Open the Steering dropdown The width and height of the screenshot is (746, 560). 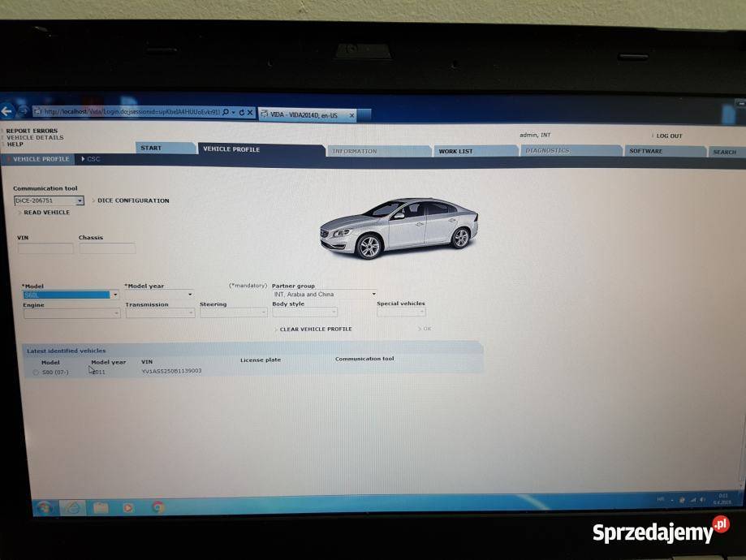click(x=233, y=312)
